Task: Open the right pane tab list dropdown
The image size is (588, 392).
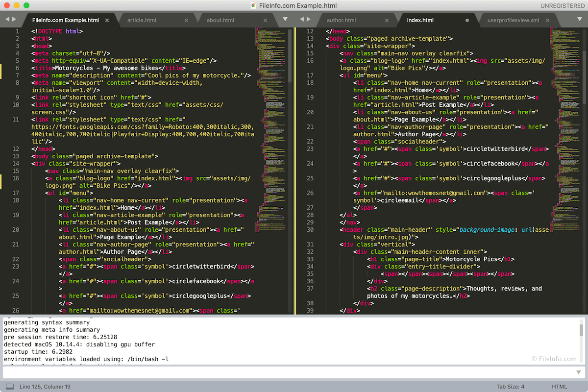Action: (580, 20)
